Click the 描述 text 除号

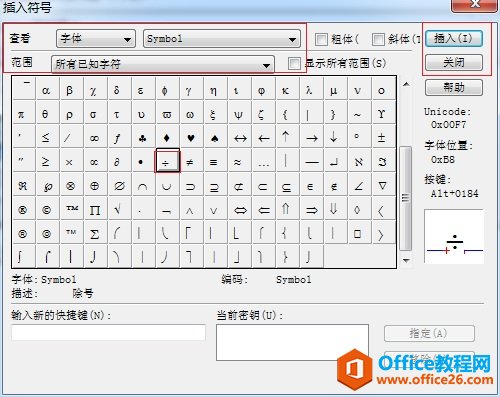click(83, 293)
